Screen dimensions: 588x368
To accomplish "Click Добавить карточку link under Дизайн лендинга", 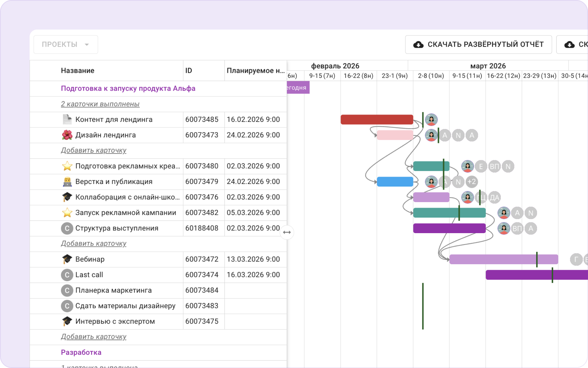I will click(94, 150).
